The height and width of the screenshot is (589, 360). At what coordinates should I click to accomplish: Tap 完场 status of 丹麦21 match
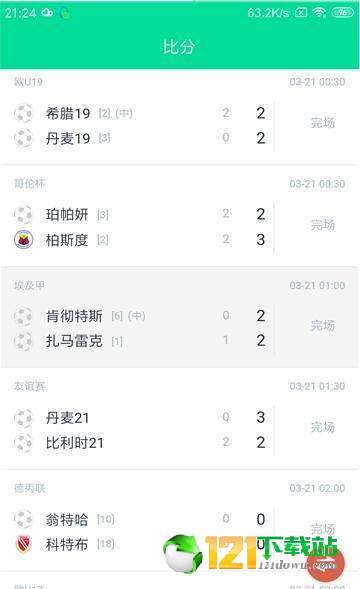click(322, 427)
